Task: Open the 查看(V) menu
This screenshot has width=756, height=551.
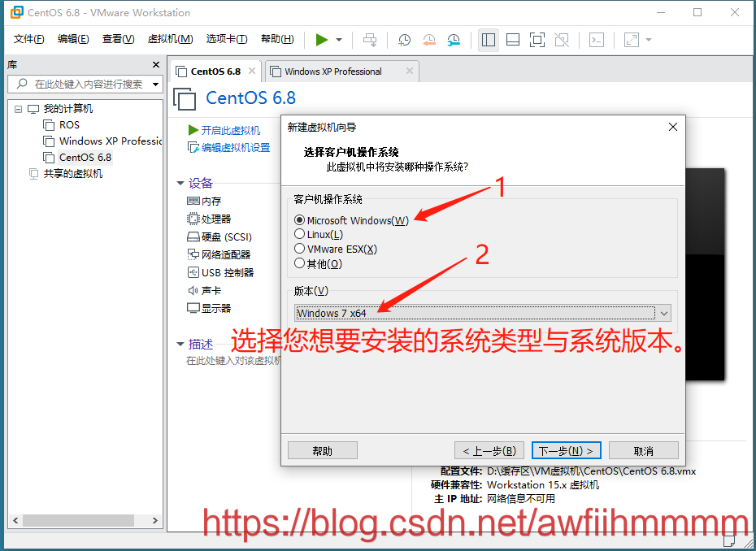Action: 118,40
